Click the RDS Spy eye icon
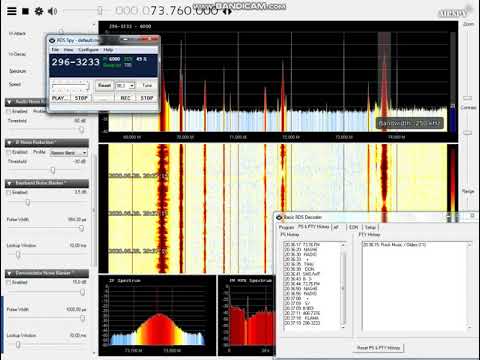Screen dimensions: 480x360 click(52, 41)
